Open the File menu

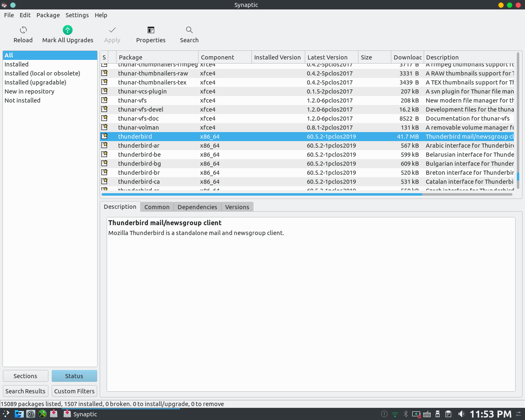9,15
